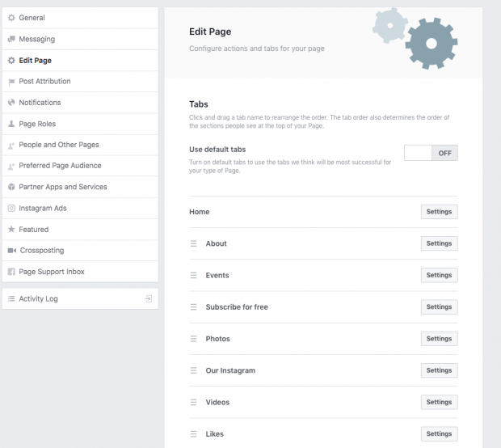
Task: Click the drag handle beside About tab
Action: pos(194,243)
